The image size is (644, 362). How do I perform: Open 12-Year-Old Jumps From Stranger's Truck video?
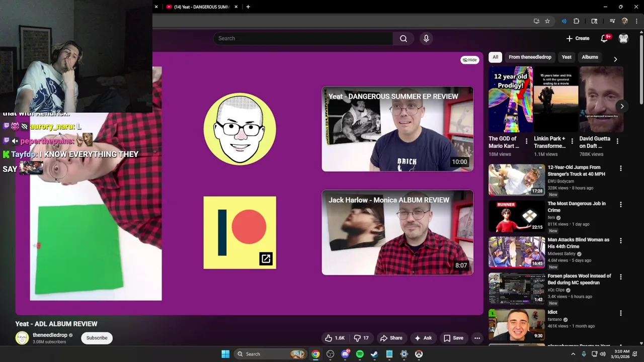[x=517, y=180]
